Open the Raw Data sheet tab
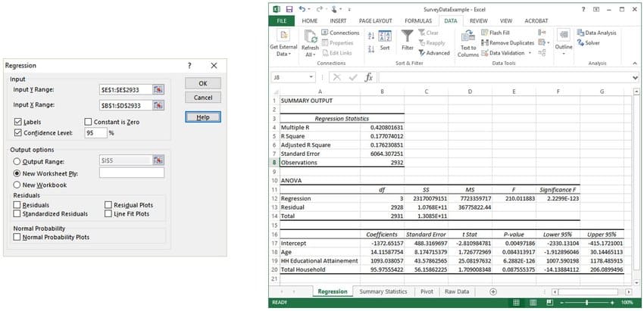 [457, 291]
